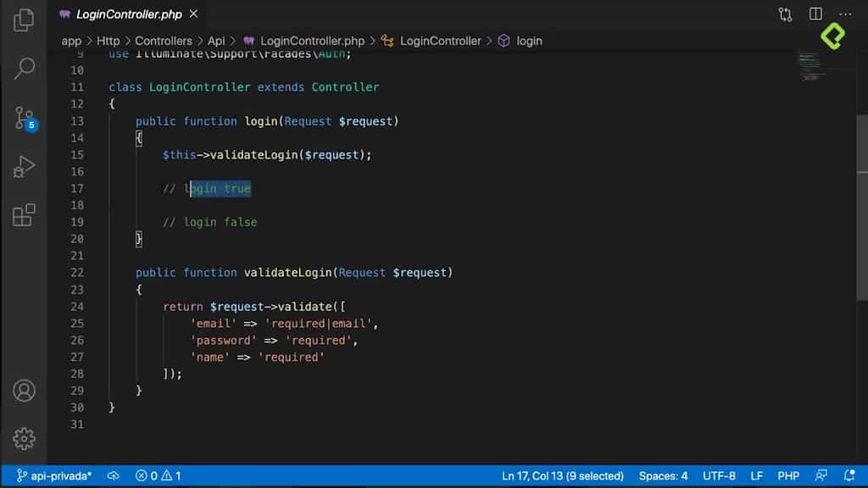Open the Accounts icon in activity bar
Image resolution: width=868 pixels, height=488 pixels.
tap(25, 391)
